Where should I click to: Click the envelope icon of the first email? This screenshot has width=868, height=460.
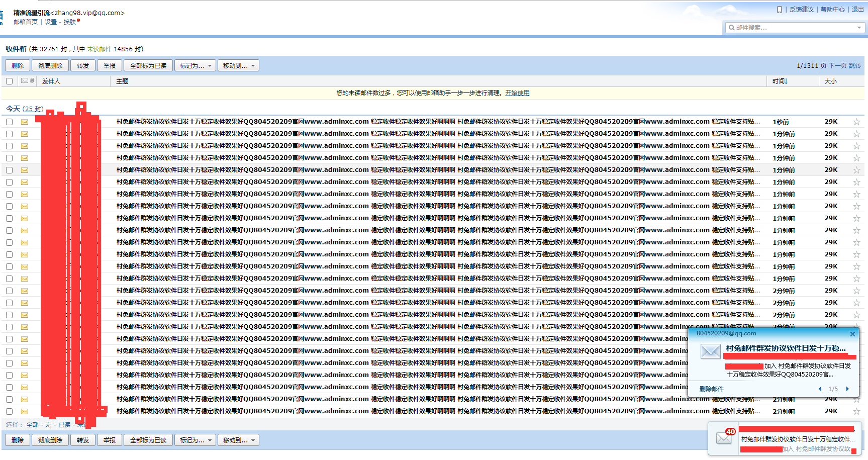pyautogui.click(x=25, y=122)
